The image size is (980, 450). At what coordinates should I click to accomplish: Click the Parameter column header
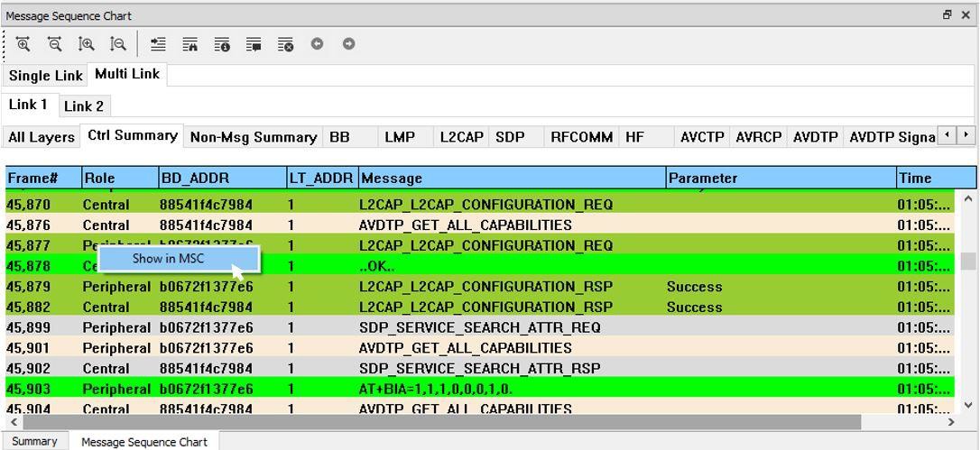pyautogui.click(x=781, y=179)
